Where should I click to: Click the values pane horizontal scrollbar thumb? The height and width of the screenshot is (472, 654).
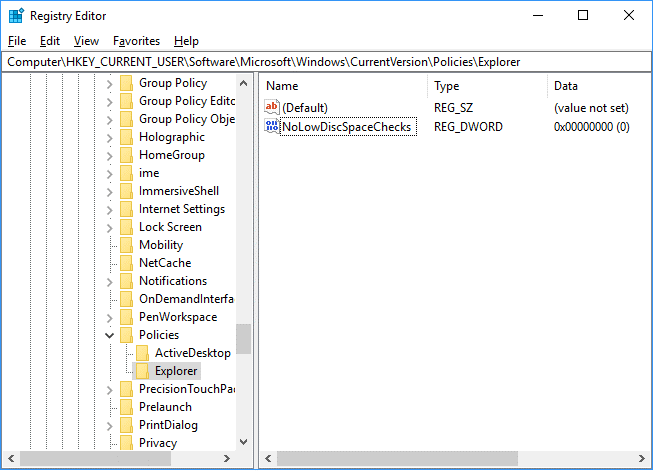point(397,459)
